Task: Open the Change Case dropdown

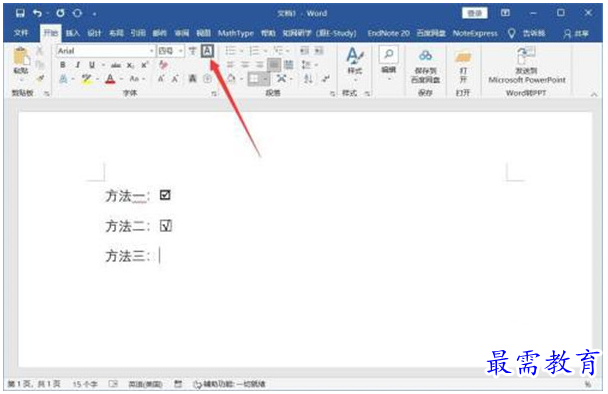Action: coord(136,79)
